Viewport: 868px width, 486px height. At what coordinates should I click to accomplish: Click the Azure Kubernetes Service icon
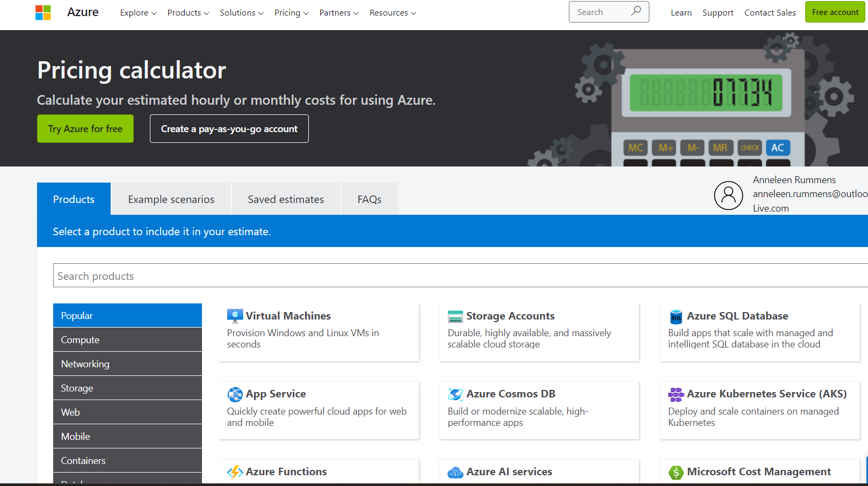[676, 394]
